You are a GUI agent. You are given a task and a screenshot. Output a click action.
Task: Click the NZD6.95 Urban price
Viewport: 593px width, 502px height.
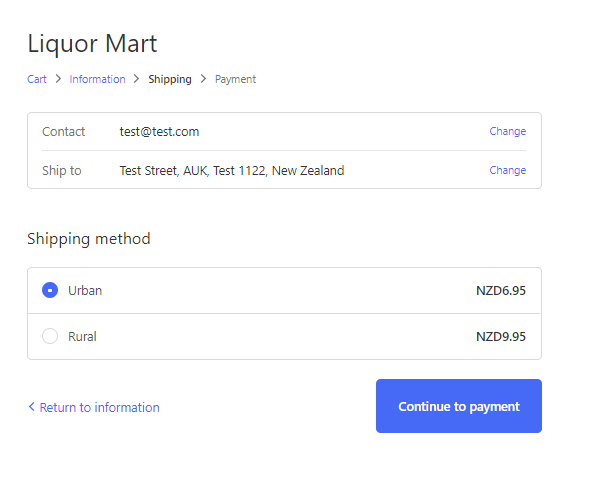point(501,291)
